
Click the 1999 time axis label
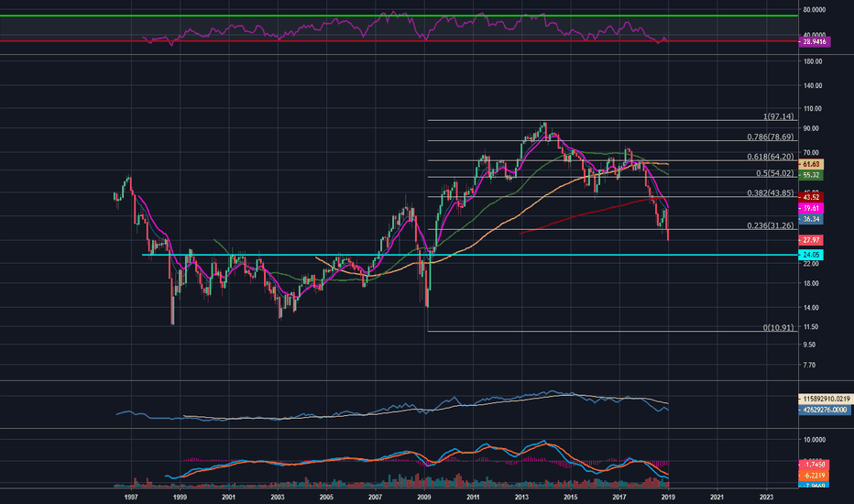point(180,497)
